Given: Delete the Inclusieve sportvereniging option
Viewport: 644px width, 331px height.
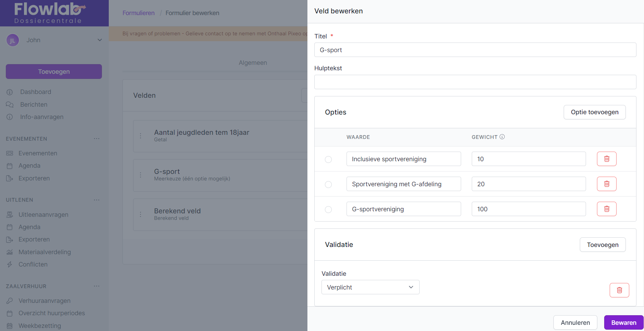Looking at the screenshot, I should pyautogui.click(x=606, y=159).
